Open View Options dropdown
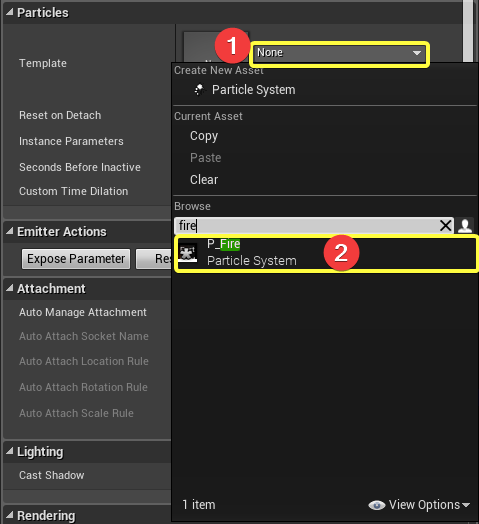This screenshot has width=479, height=524. pyautogui.click(x=429, y=505)
